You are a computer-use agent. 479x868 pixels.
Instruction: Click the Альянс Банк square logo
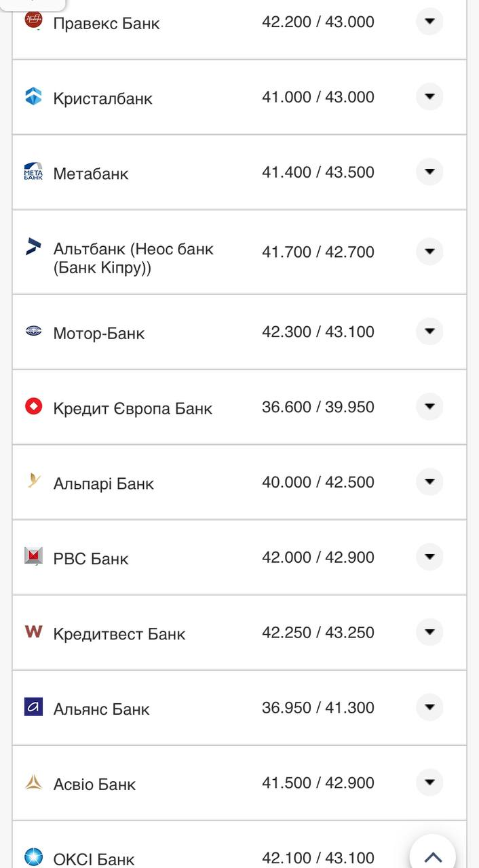coord(33,707)
